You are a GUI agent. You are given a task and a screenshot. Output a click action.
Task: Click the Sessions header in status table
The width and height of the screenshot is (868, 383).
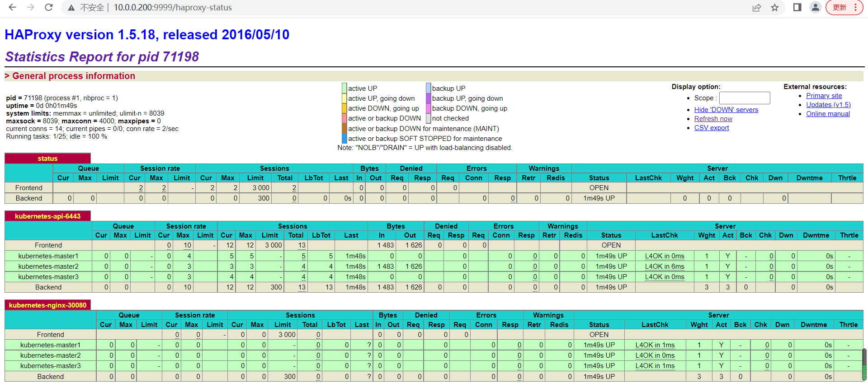[274, 168]
